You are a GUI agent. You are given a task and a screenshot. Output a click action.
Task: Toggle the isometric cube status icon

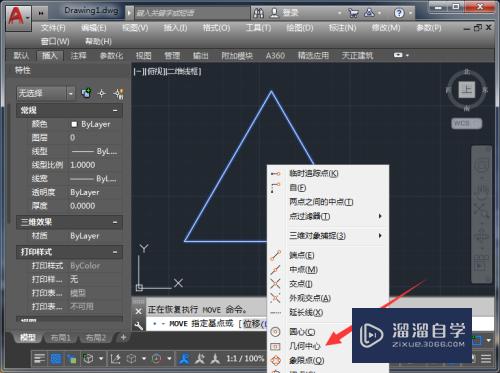click(88, 359)
